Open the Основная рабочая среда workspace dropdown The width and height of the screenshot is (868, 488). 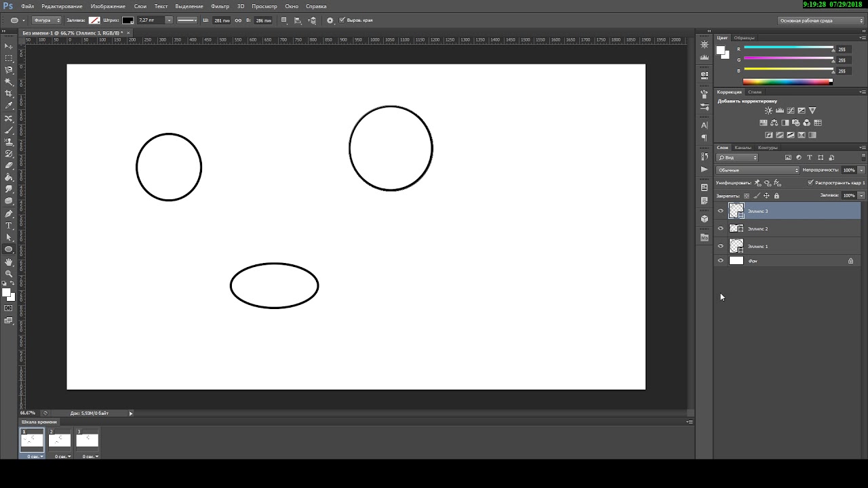[x=821, y=20]
